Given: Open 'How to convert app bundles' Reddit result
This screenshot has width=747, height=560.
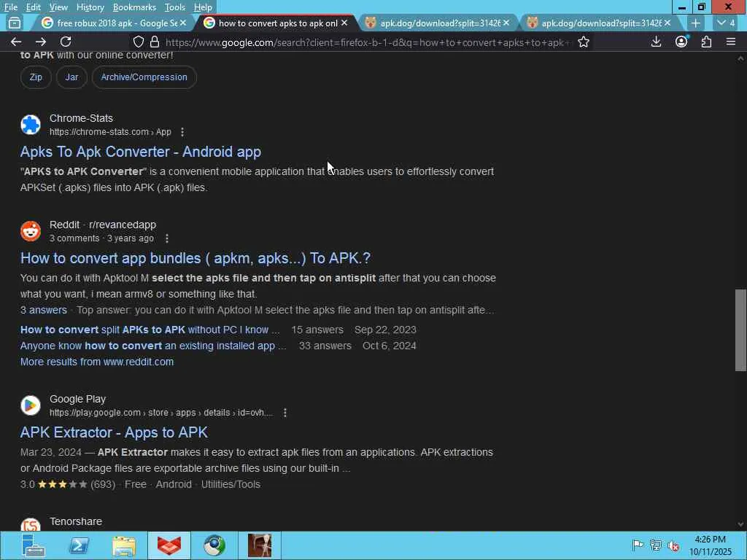Looking at the screenshot, I should [x=196, y=258].
